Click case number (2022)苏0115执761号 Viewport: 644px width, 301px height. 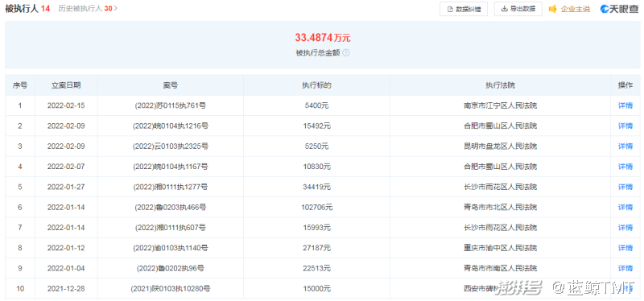pyautogui.click(x=171, y=105)
